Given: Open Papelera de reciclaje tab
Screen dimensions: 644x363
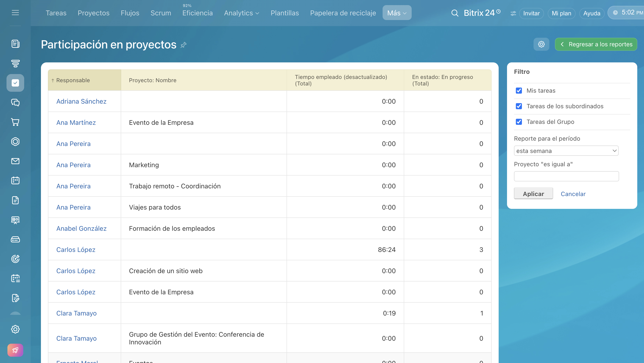Looking at the screenshot, I should (343, 13).
